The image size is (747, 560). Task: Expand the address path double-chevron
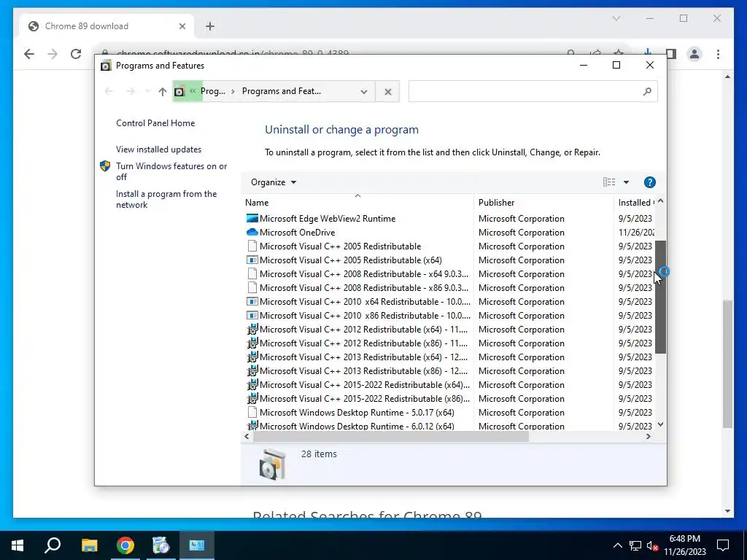pos(193,91)
